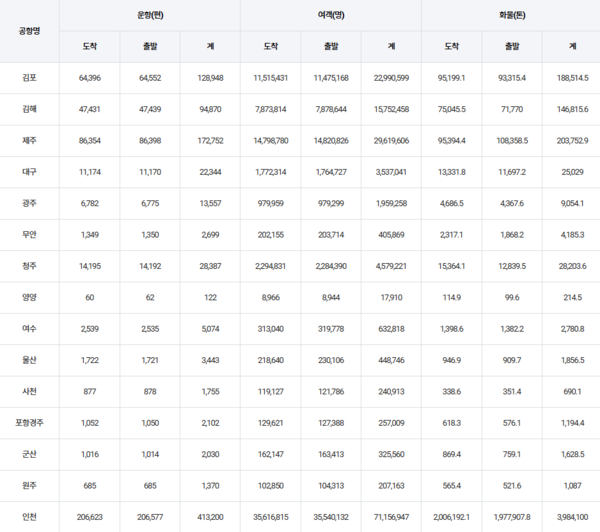The width and height of the screenshot is (600, 532).
Task: Select the 화물(톤) group header
Action: [512, 15]
